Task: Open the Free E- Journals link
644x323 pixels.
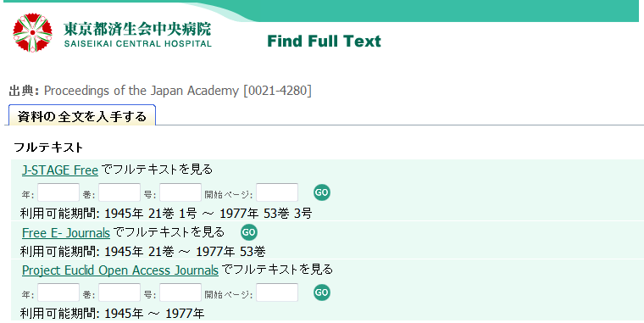Action: tap(66, 233)
